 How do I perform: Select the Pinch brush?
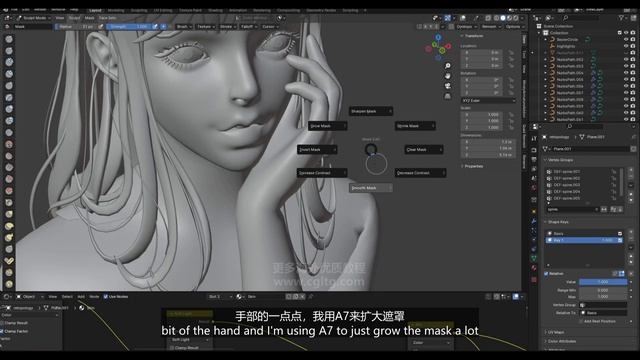tap(9, 202)
